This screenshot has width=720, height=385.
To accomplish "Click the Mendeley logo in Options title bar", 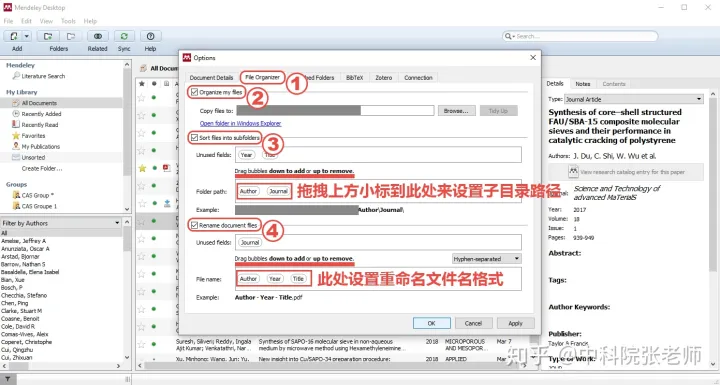I will (187, 57).
